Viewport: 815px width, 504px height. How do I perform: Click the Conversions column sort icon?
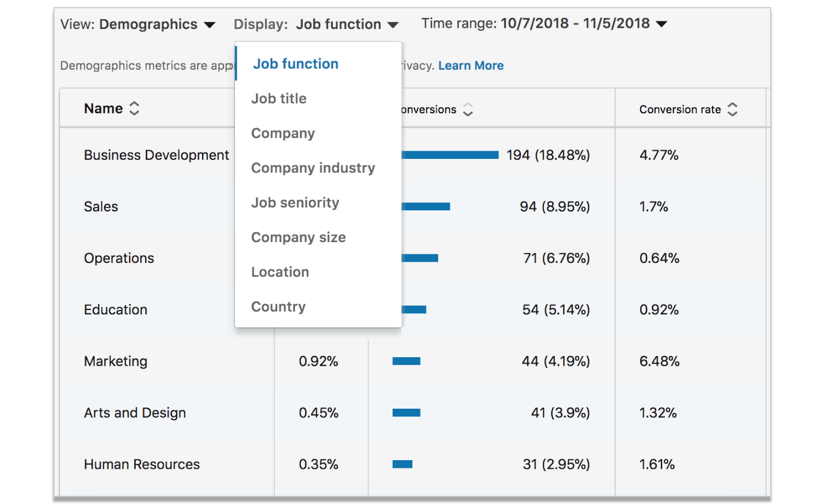tap(468, 110)
